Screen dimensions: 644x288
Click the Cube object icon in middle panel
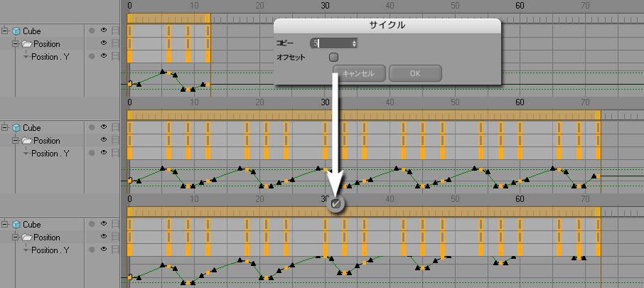16,128
